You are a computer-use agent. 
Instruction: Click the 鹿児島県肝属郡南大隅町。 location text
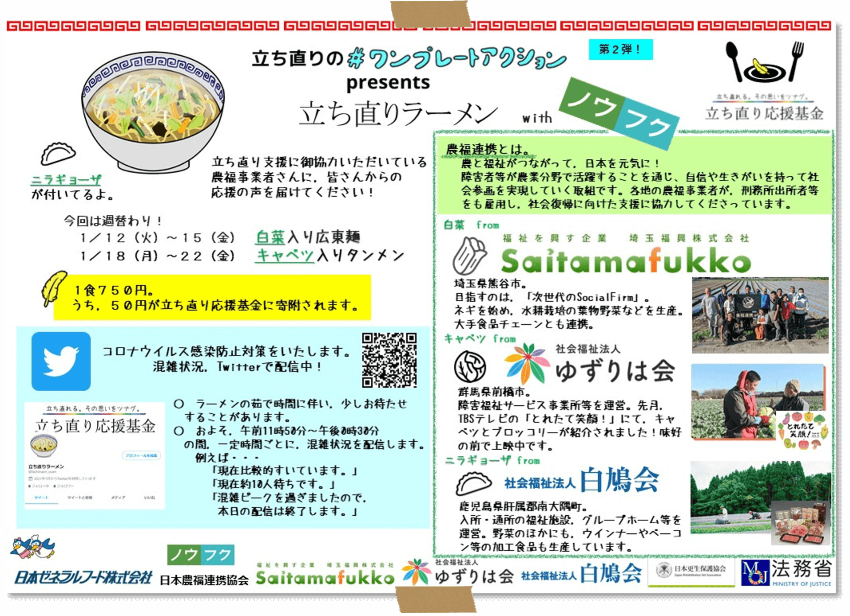click(x=524, y=506)
